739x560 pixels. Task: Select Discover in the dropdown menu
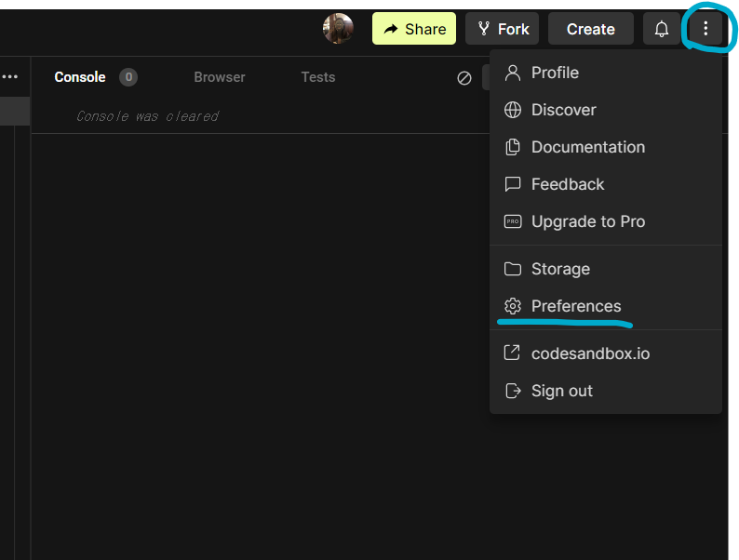[x=563, y=110]
